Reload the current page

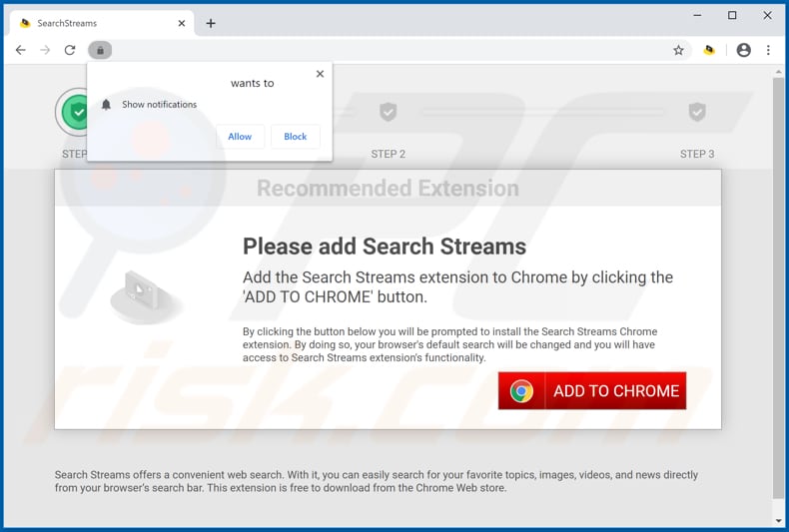(x=70, y=50)
